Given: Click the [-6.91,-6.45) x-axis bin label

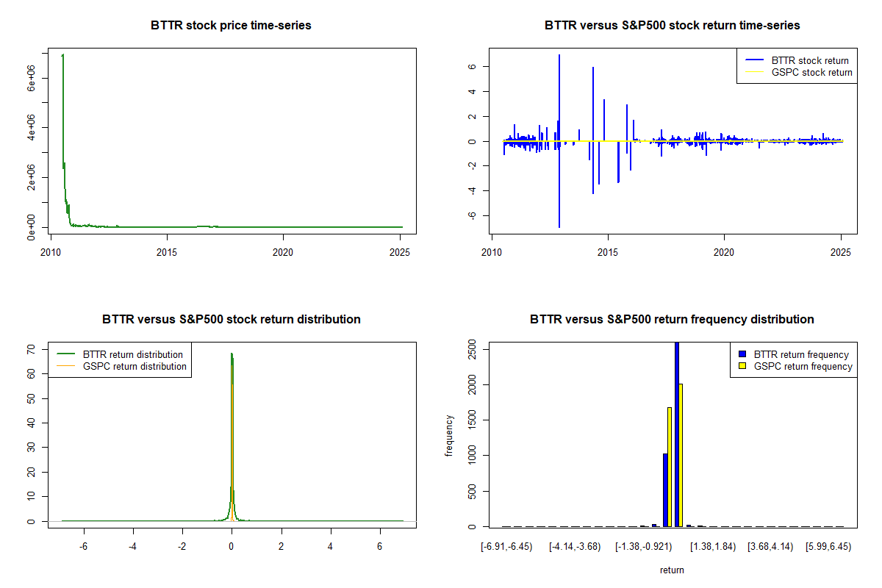Looking at the screenshot, I should (x=506, y=547).
